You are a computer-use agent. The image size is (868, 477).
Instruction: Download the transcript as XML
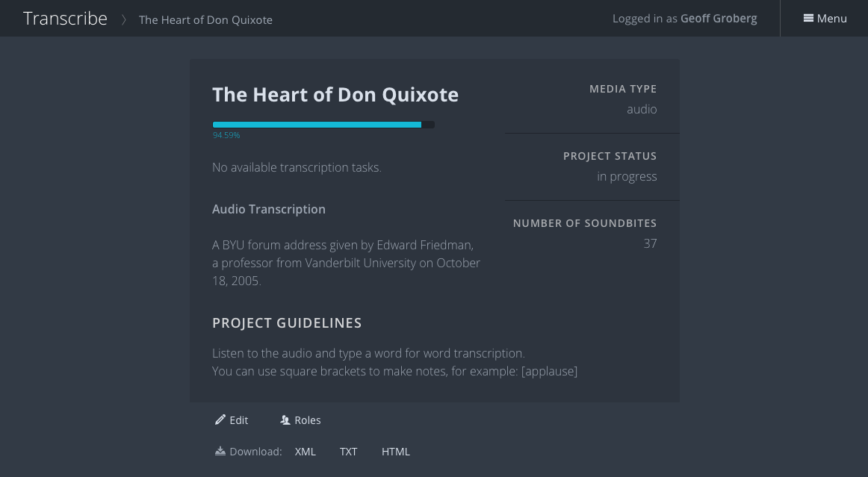(x=306, y=452)
